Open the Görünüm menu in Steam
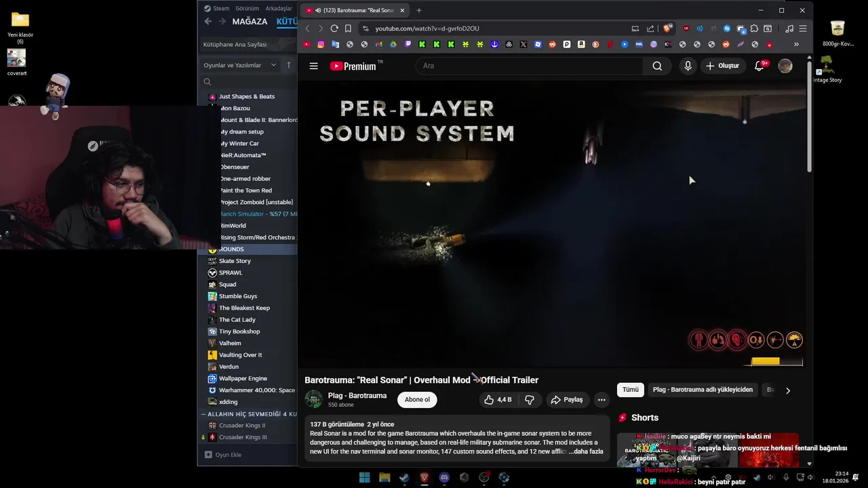 coord(247,8)
